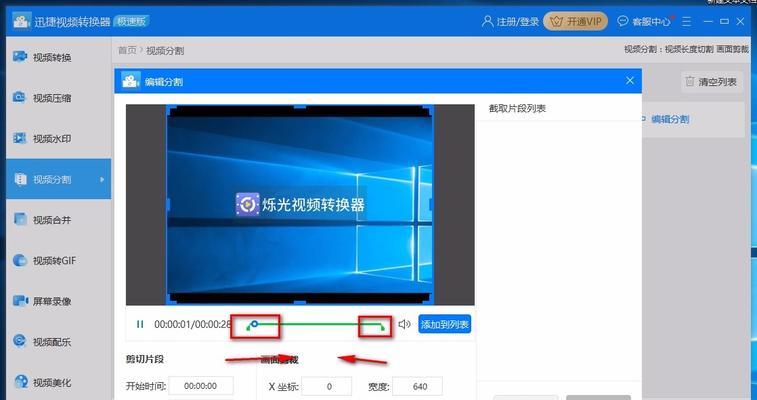Close the 编辑分割 dialog
The width and height of the screenshot is (757, 400).
(630, 81)
